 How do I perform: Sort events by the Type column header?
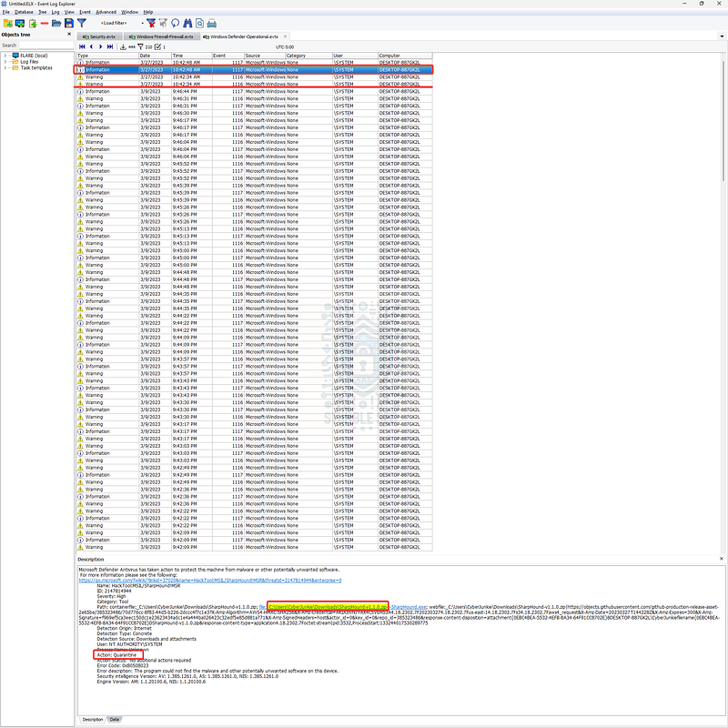tap(107, 56)
